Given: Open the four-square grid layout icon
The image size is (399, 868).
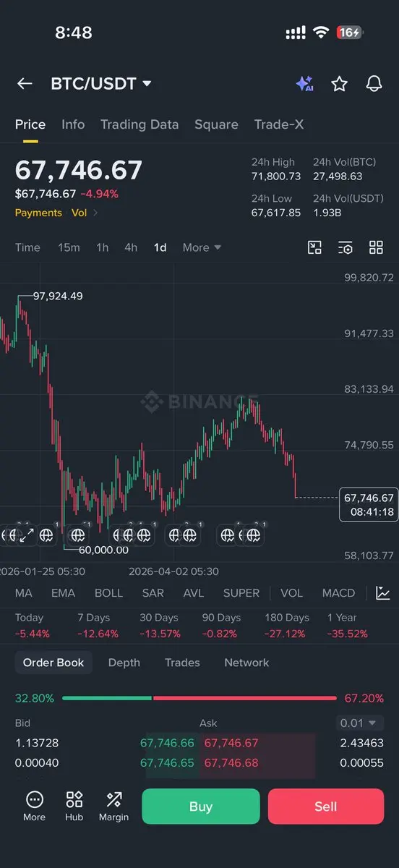Looking at the screenshot, I should [376, 247].
